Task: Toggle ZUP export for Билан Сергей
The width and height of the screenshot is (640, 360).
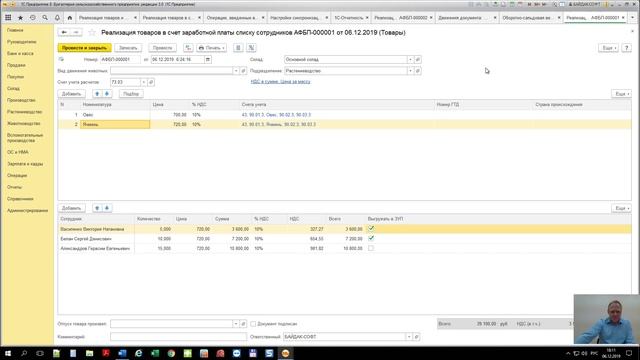Action: click(371, 238)
